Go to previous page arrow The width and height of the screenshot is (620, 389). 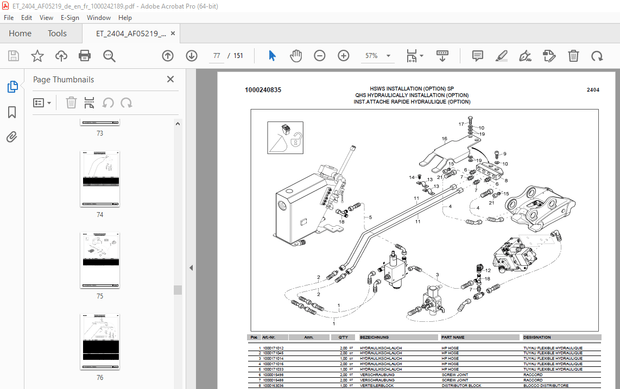pos(168,56)
